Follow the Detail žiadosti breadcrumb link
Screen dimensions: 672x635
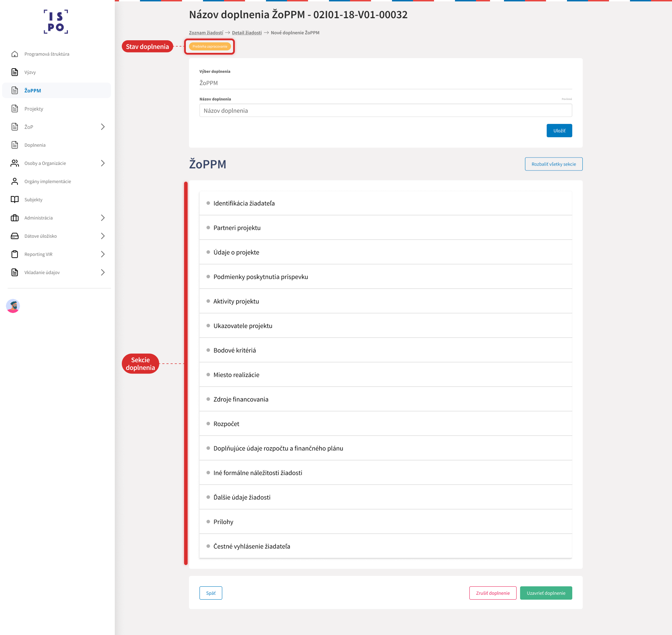pyautogui.click(x=247, y=33)
